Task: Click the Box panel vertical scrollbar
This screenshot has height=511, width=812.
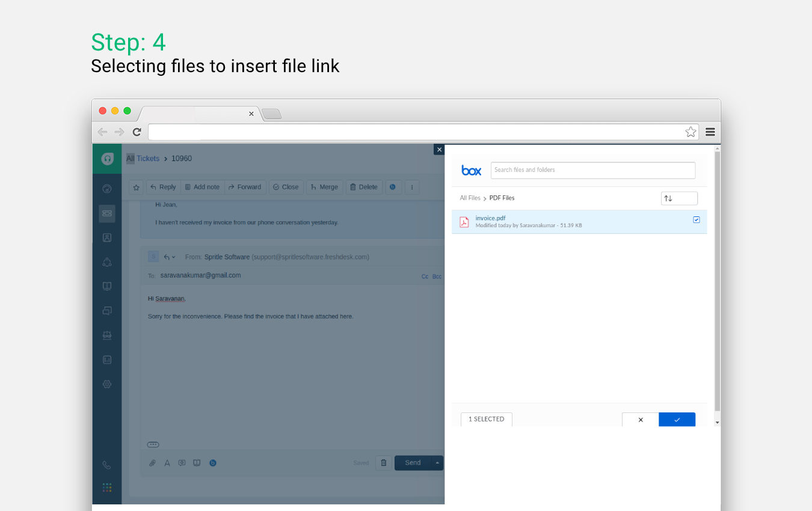Action: point(716,283)
